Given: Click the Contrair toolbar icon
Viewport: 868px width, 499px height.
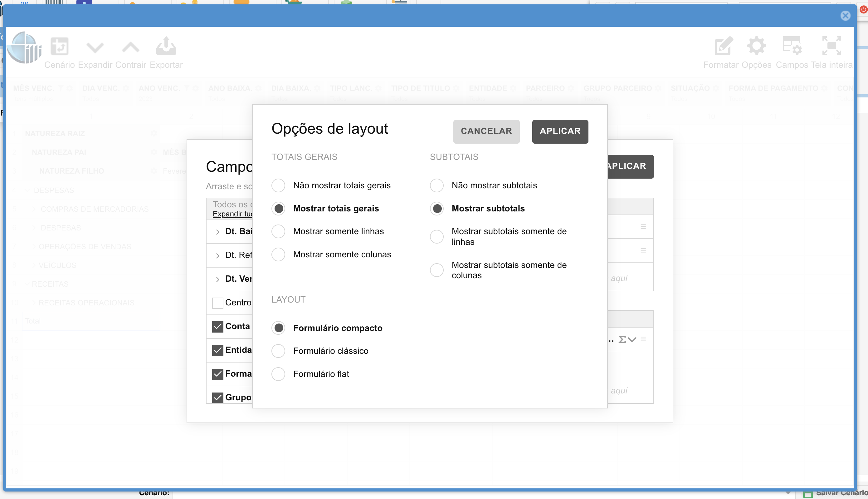Looking at the screenshot, I should coord(130,47).
